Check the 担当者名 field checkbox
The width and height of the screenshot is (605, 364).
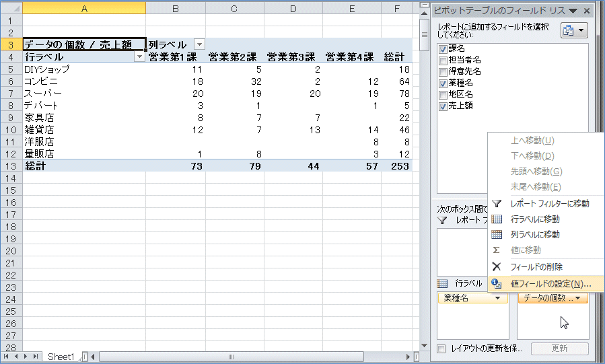(x=443, y=61)
